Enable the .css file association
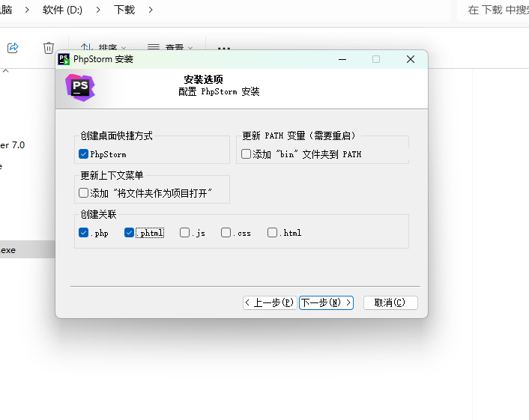529x420 pixels. coord(226,233)
